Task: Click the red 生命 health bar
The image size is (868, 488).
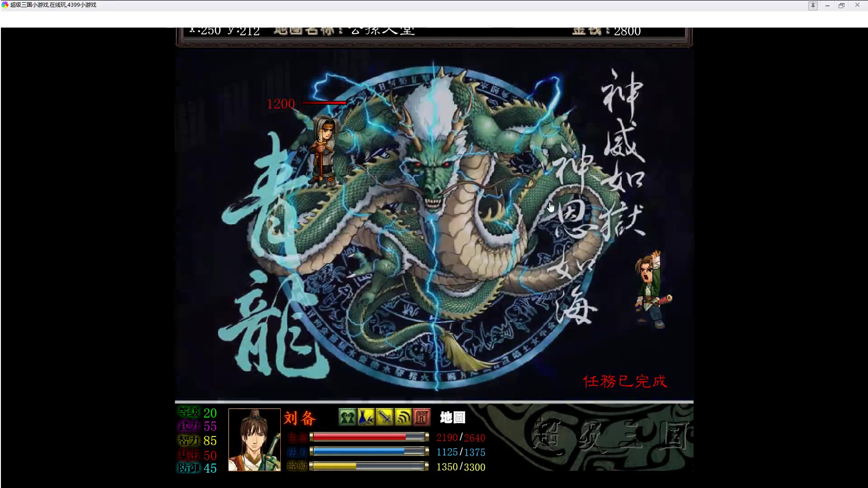Action: [369, 437]
